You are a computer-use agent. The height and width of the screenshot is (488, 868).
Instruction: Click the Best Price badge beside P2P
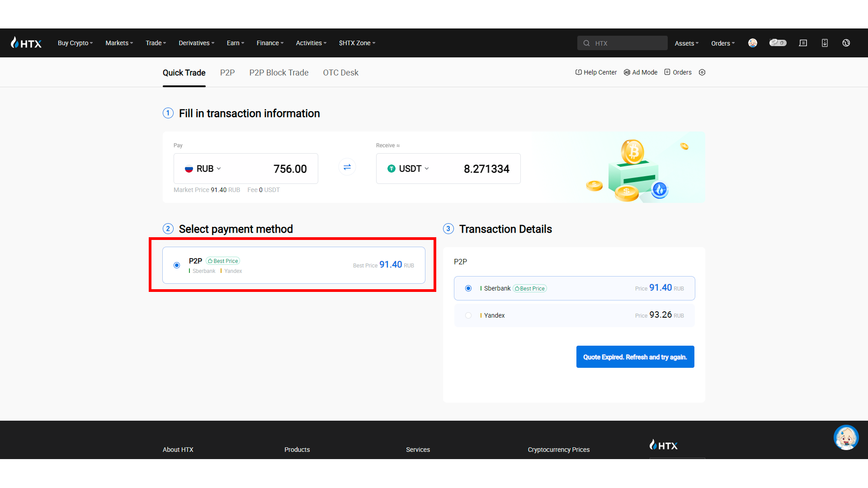[223, 261]
